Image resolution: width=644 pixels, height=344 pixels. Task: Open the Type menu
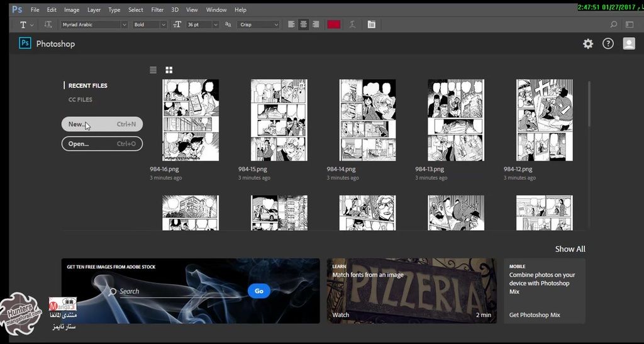pyautogui.click(x=114, y=10)
